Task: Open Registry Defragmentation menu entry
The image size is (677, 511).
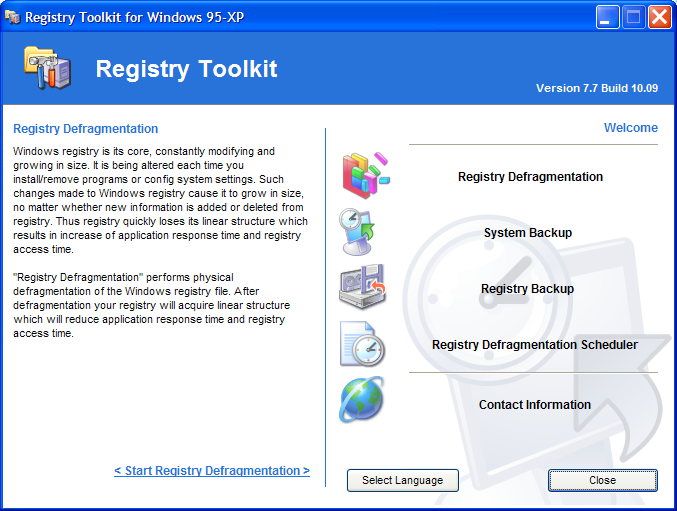Action: click(530, 177)
